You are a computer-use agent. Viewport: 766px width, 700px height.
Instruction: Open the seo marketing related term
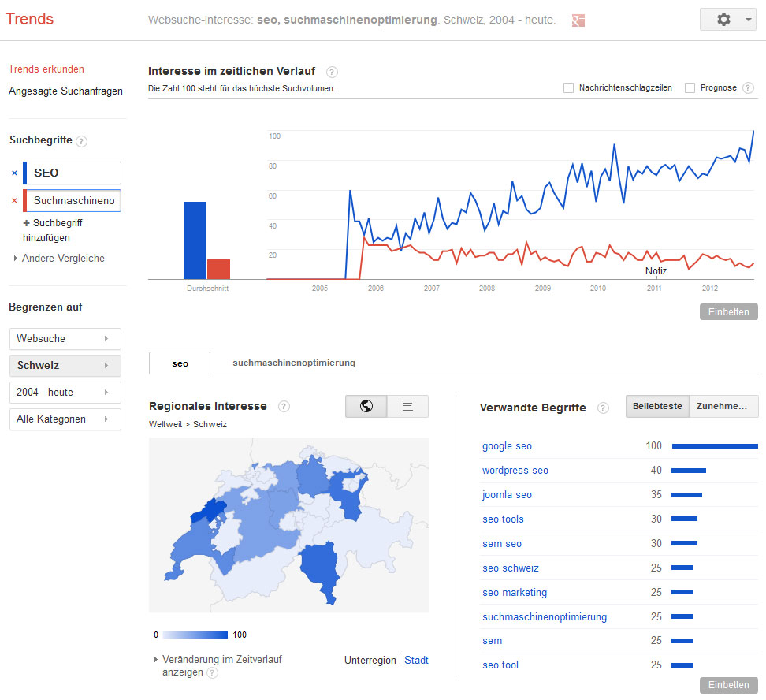coord(515,593)
